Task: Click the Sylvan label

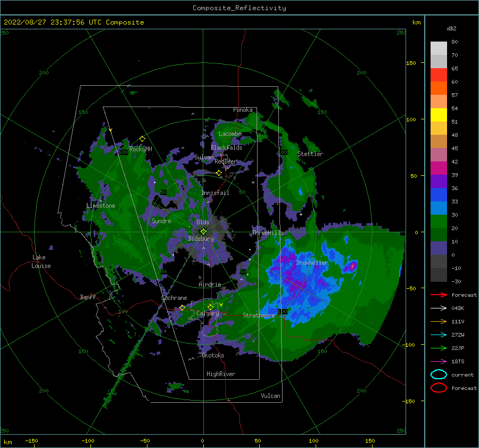Action: point(204,157)
